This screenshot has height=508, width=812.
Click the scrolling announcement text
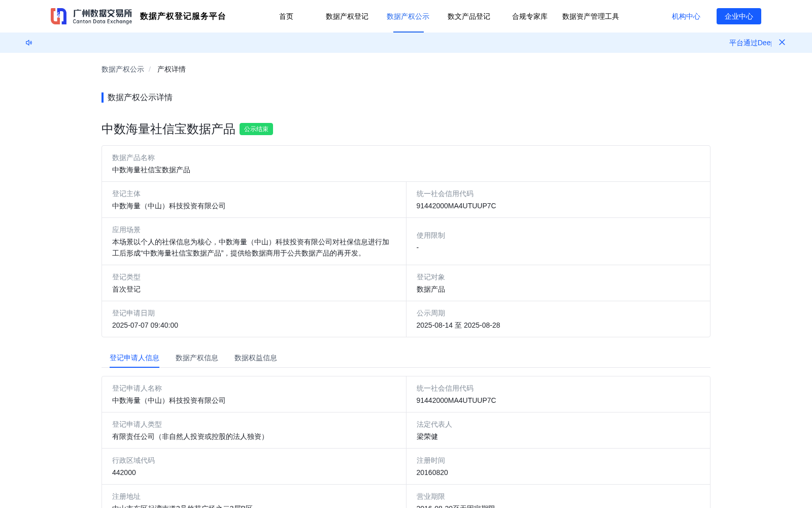point(750,43)
